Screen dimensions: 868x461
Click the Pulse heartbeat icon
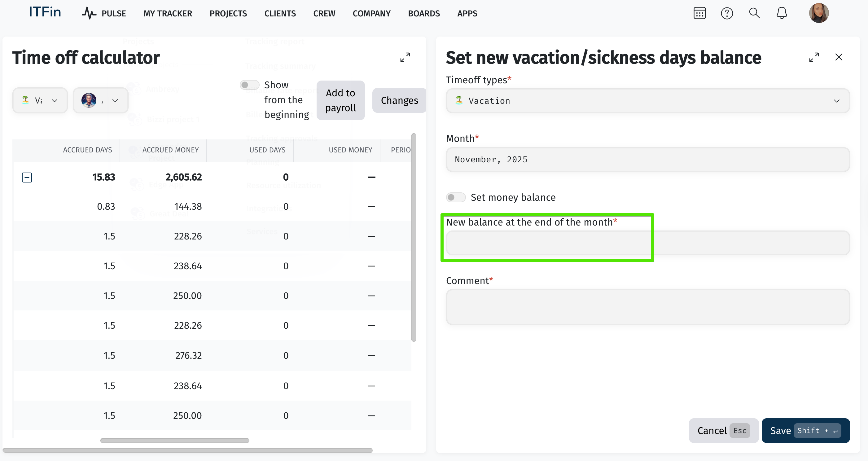tap(89, 14)
